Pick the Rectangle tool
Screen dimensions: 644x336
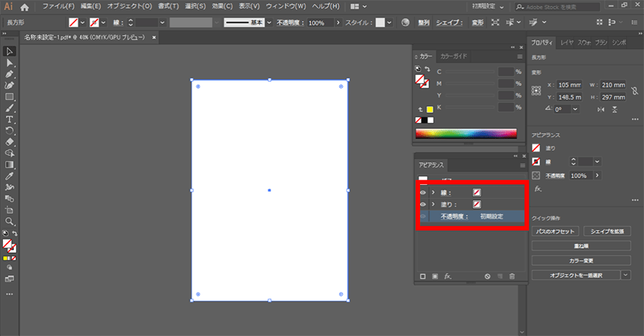(10, 97)
